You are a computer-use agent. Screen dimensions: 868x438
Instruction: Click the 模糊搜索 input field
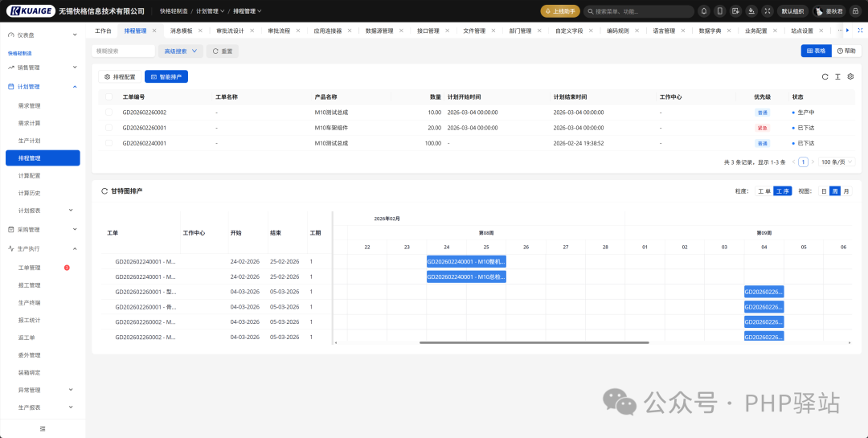coord(124,51)
